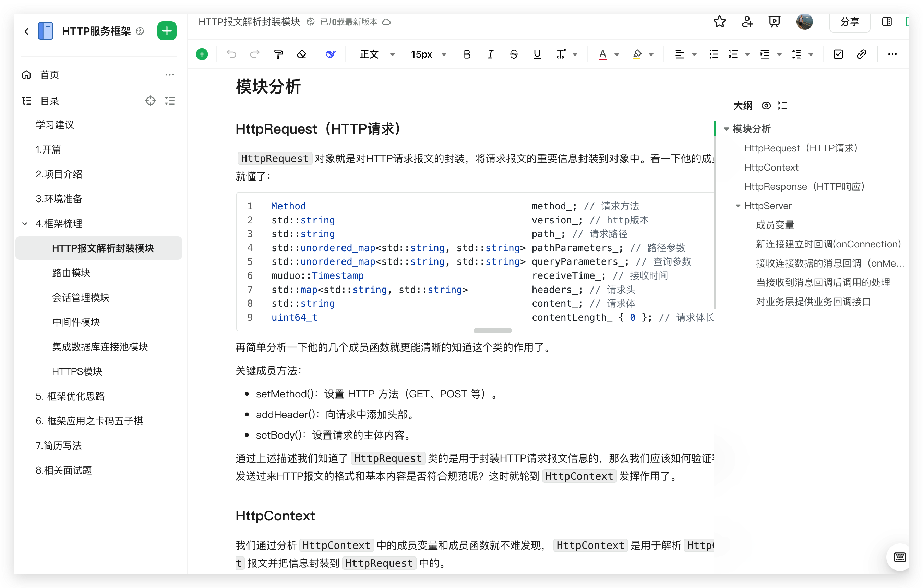Collapse all directory items in 目录

[x=170, y=101]
